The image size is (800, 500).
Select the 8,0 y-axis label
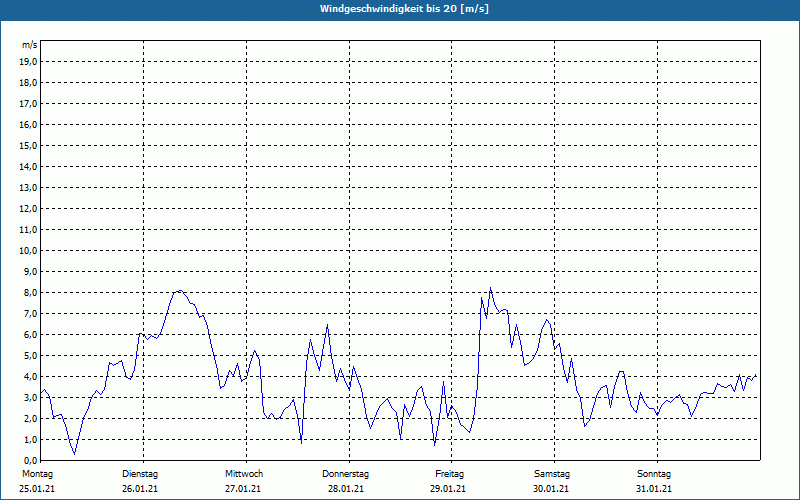point(30,293)
